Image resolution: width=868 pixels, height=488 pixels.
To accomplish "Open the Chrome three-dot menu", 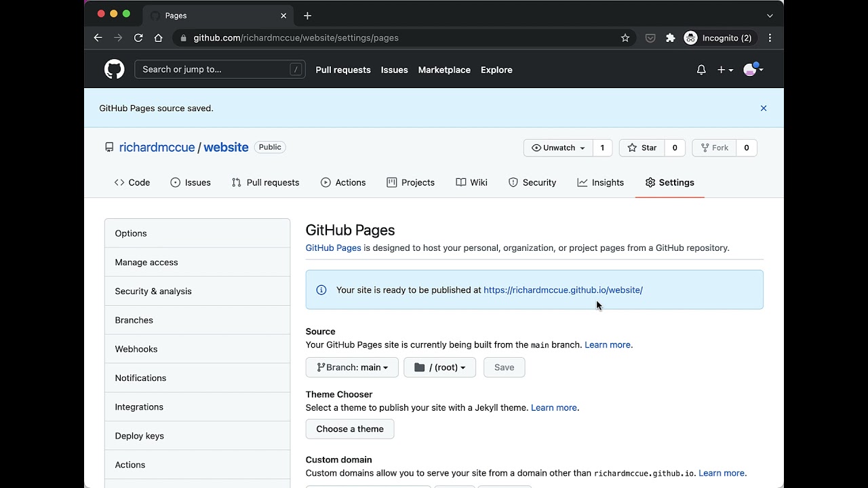I will tap(770, 38).
